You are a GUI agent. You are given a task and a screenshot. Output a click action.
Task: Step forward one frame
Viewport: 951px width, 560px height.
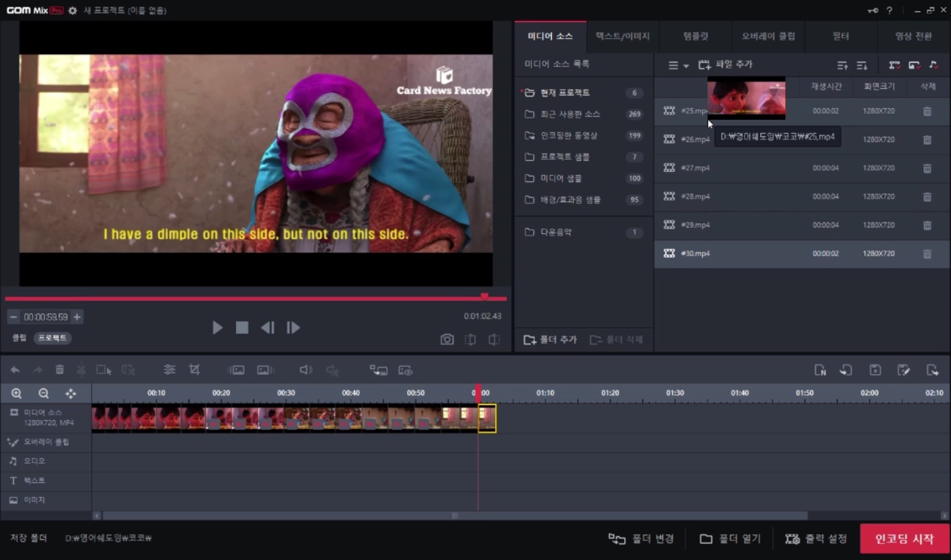coord(293,327)
